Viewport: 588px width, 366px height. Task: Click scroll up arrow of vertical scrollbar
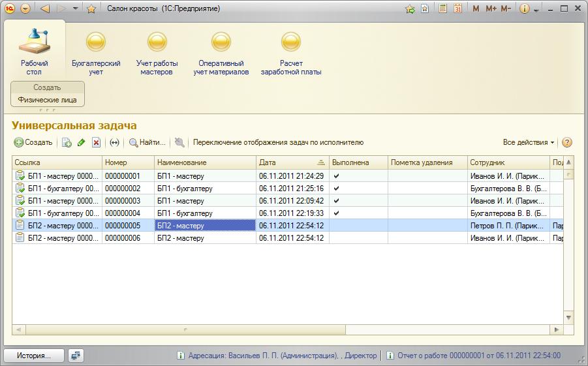568,162
